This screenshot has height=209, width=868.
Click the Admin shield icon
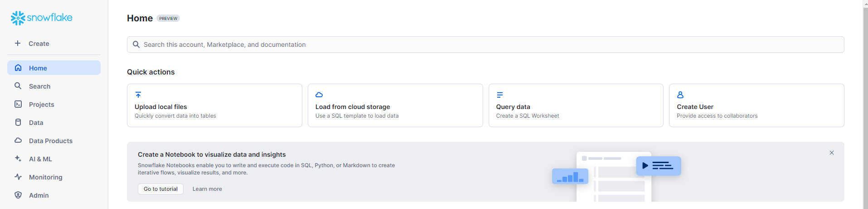click(18, 195)
